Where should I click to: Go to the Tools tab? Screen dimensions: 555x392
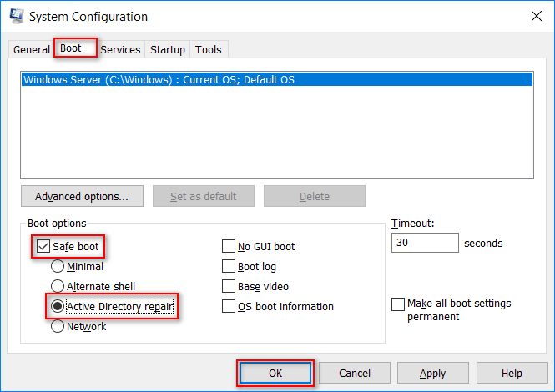[x=209, y=50]
